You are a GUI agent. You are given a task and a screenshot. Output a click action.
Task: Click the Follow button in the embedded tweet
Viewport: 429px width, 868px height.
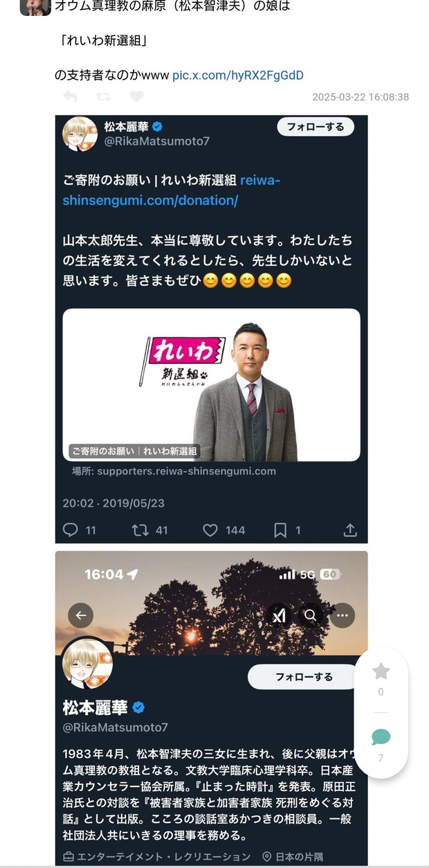(x=316, y=127)
